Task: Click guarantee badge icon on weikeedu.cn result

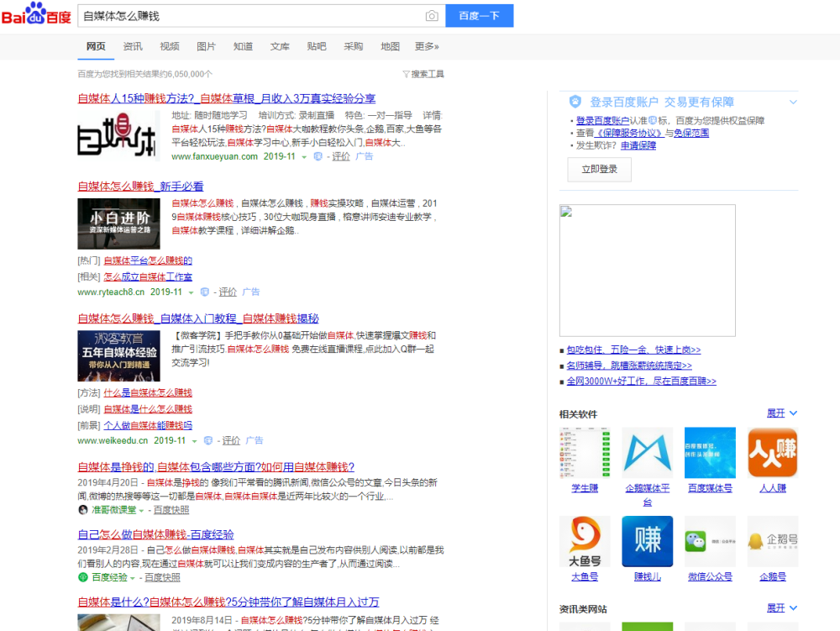Action: click(207, 440)
